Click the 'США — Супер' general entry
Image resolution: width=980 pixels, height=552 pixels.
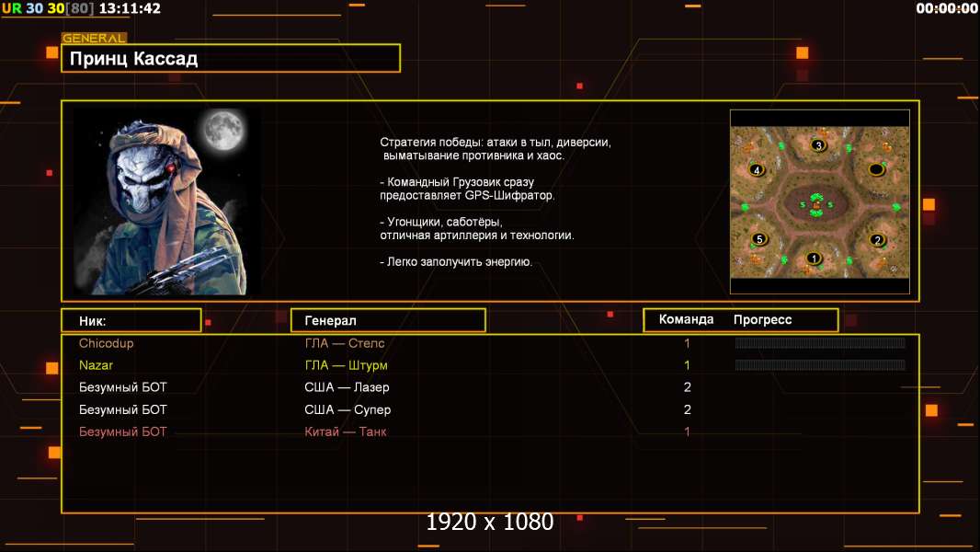tap(348, 409)
